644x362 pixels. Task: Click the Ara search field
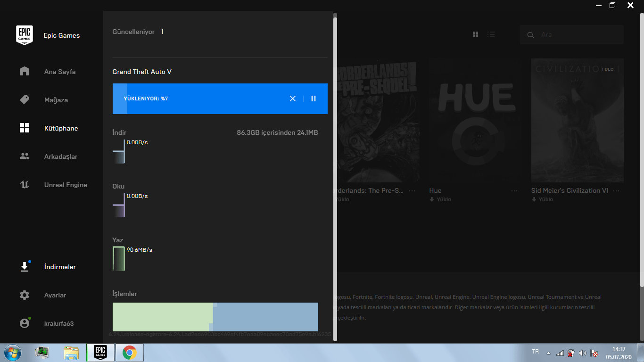(x=572, y=35)
